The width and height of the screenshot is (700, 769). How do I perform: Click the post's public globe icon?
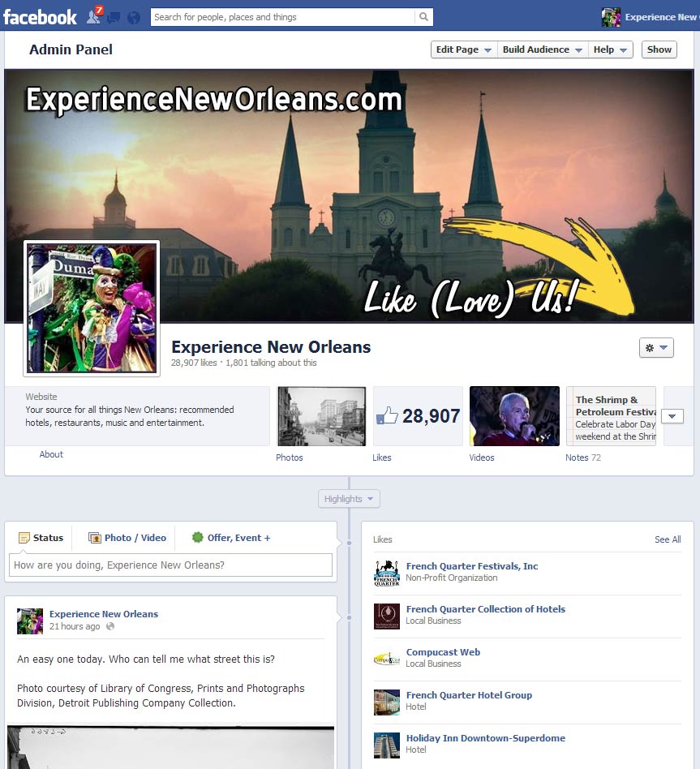[x=110, y=626]
